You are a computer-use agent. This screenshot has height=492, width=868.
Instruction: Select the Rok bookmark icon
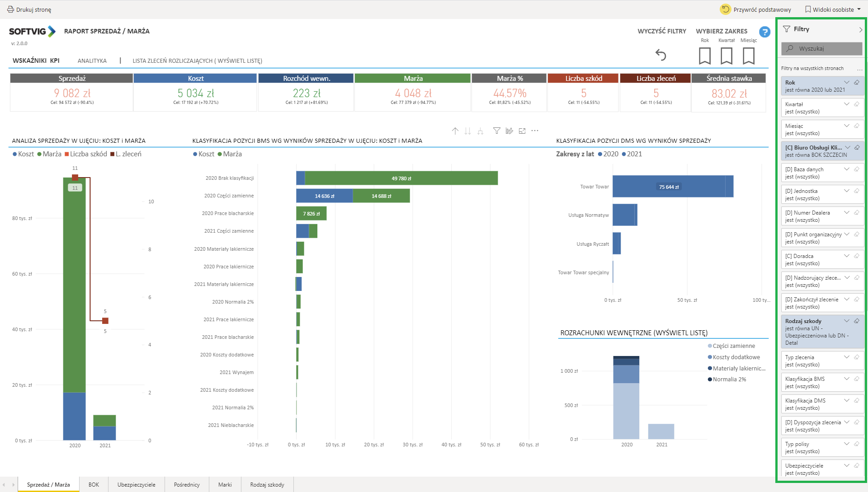704,56
